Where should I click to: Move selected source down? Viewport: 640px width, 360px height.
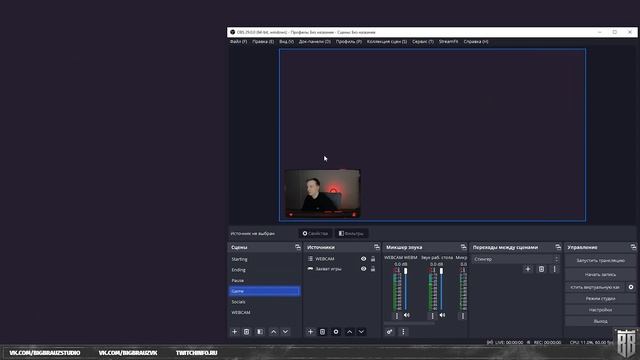(x=361, y=332)
